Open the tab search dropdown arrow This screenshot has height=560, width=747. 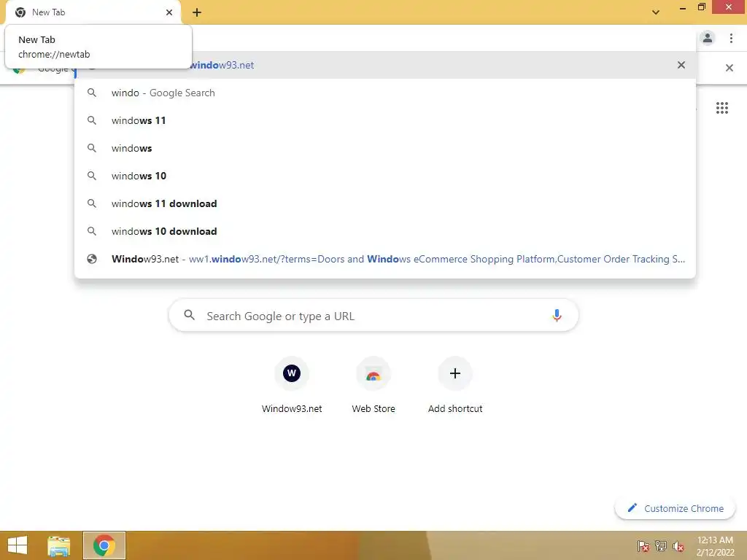coord(656,12)
